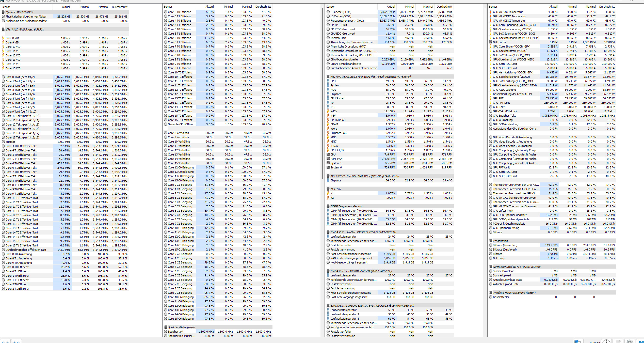Viewport: 644px width, 343px height.
Task: Collapse the PresentMon sensor group
Action: [500, 241]
